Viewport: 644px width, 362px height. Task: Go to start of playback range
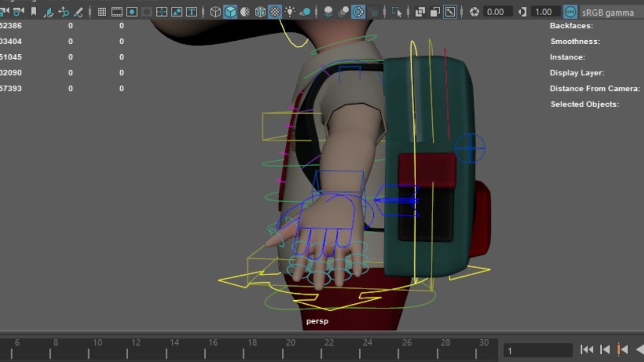(587, 349)
